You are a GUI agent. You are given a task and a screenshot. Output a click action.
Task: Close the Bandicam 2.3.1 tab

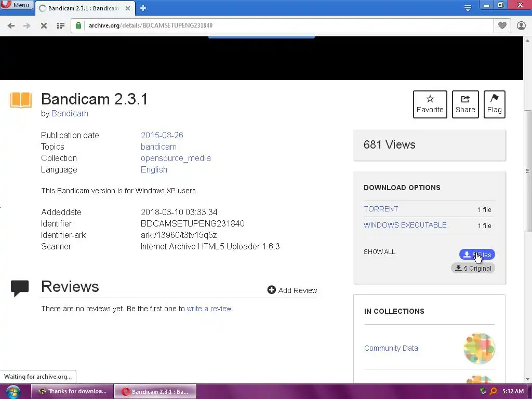point(128,8)
